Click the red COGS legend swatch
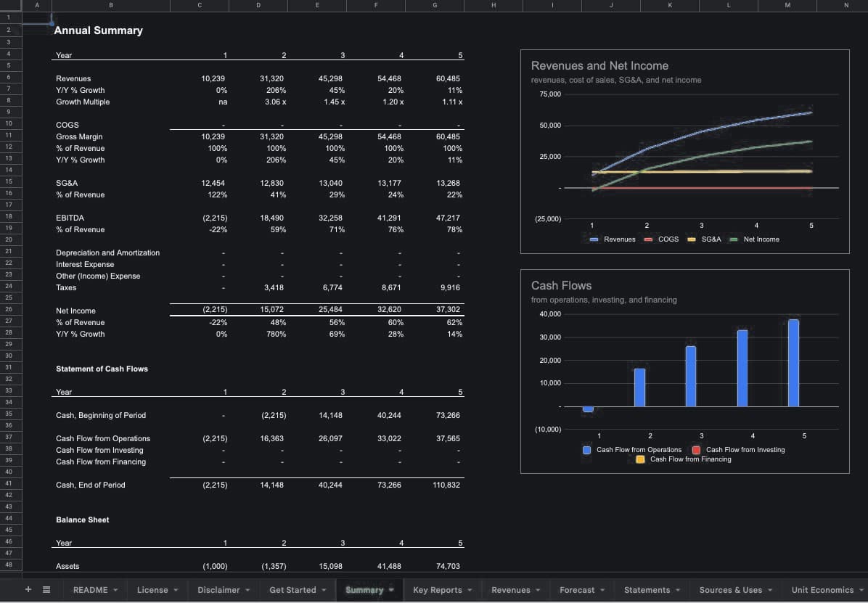 click(x=648, y=239)
